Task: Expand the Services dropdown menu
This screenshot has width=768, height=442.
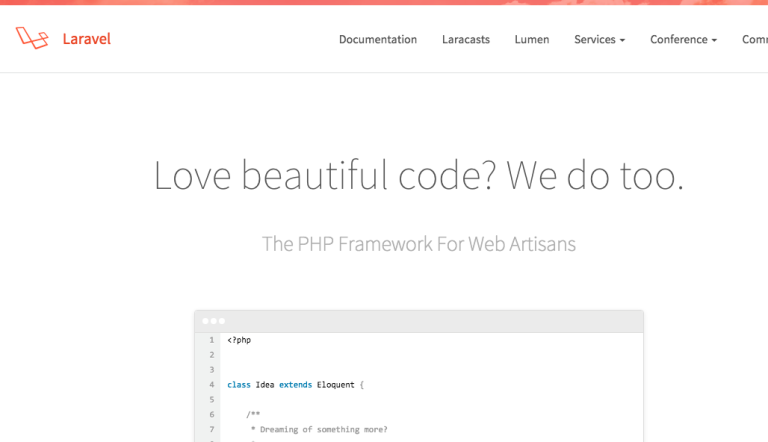Action: (x=600, y=39)
